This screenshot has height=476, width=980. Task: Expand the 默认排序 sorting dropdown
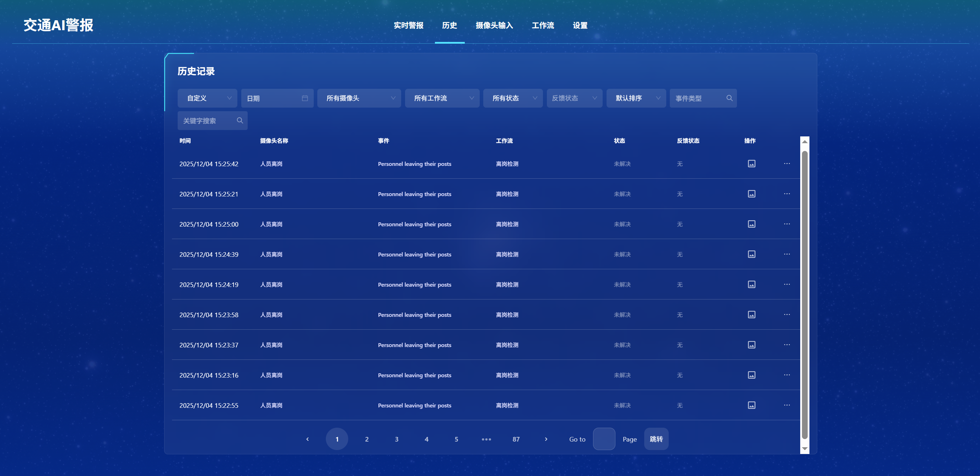tap(636, 98)
